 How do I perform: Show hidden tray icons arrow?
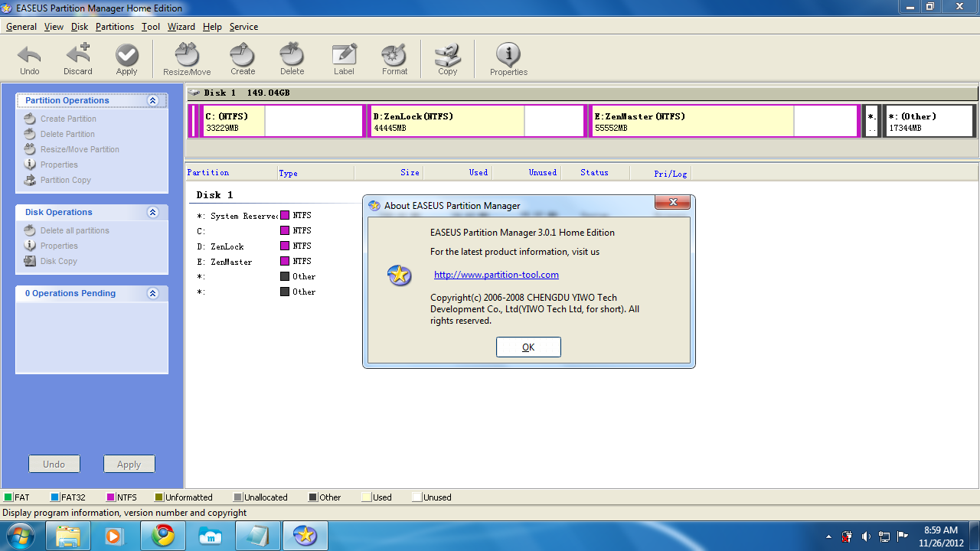click(829, 536)
